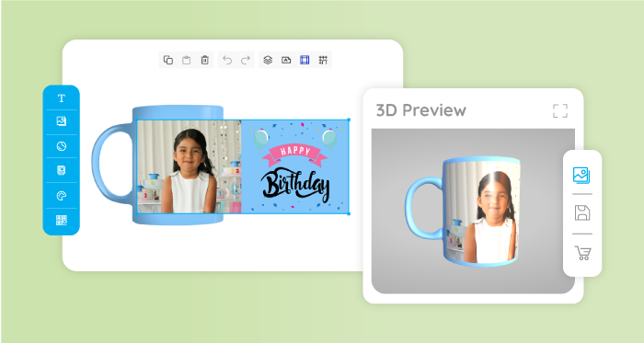Click the copy icon in the top toolbar
Image resolution: width=644 pixels, height=343 pixels.
(168, 60)
